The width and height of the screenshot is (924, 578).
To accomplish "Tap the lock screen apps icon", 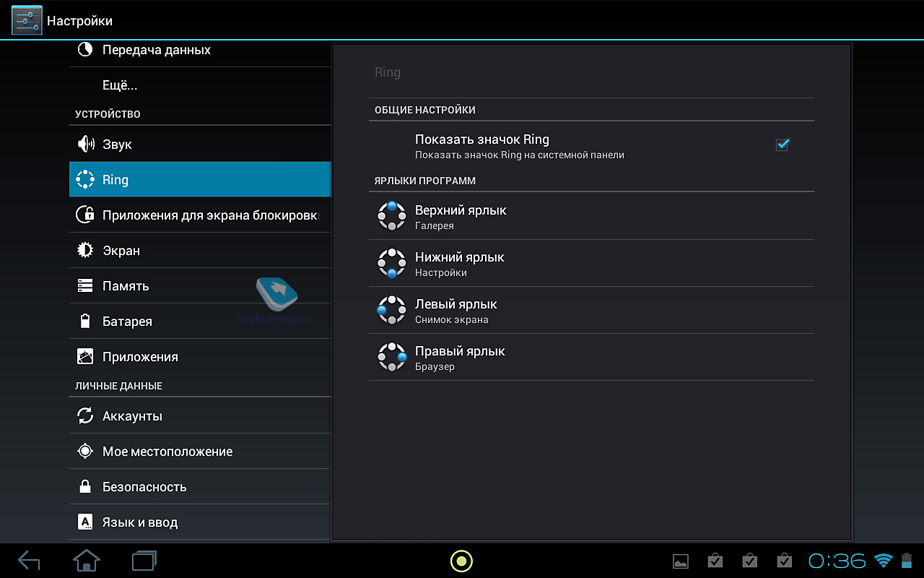I will click(85, 215).
